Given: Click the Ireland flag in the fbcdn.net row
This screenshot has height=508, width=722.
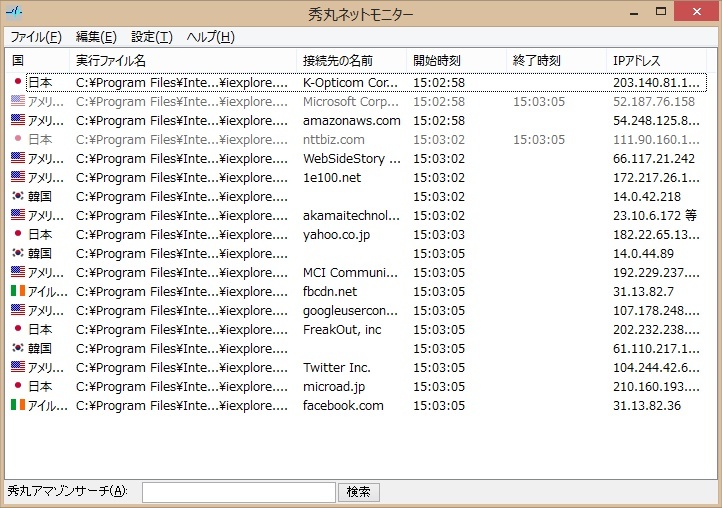Looking at the screenshot, I should tap(17, 292).
